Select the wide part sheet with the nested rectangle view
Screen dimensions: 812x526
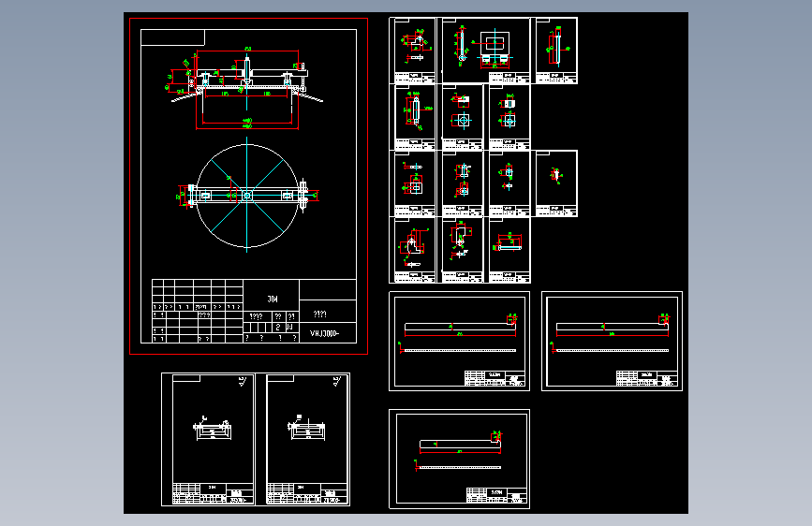click(x=486, y=51)
